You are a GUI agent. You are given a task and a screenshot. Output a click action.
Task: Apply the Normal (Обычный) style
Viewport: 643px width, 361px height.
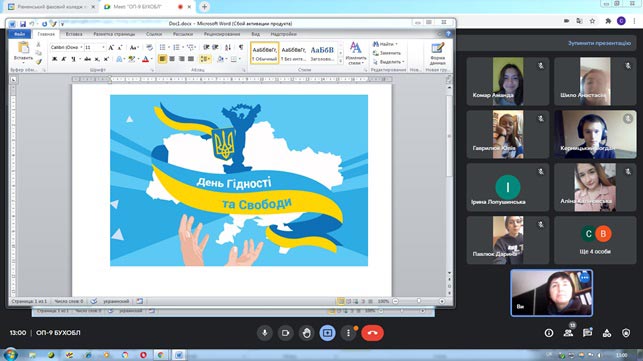pyautogui.click(x=264, y=53)
